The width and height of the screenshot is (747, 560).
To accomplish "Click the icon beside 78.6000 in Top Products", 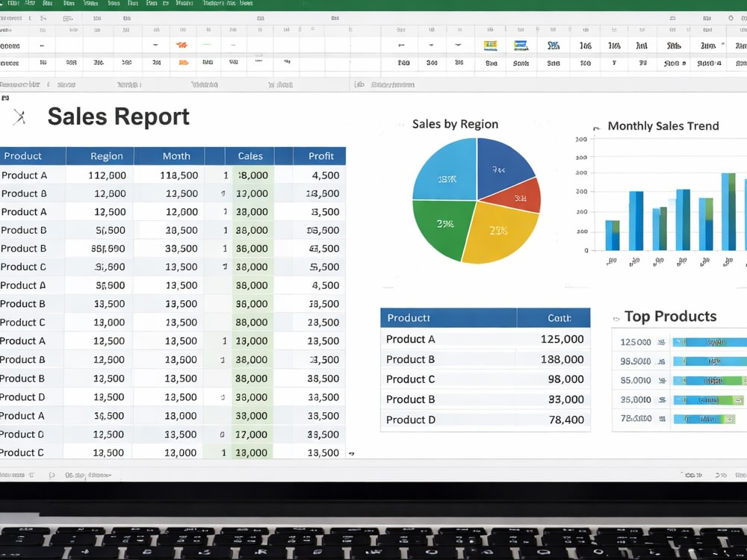I will pyautogui.click(x=662, y=419).
